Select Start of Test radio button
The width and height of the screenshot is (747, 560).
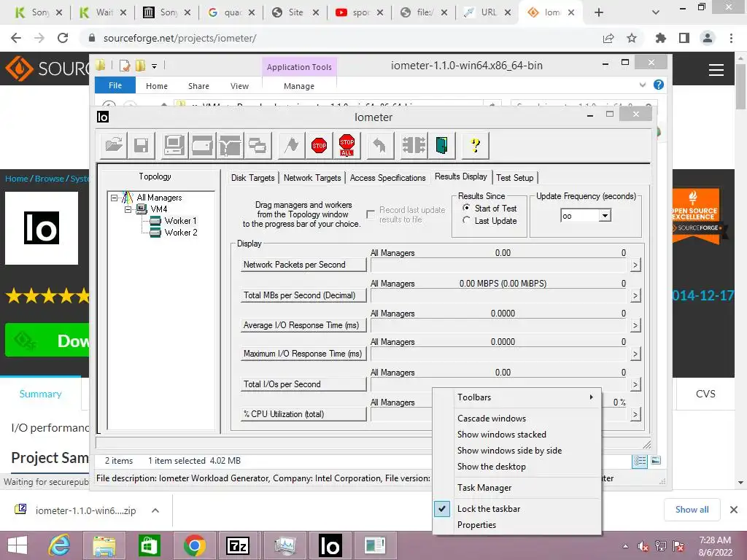pos(466,208)
